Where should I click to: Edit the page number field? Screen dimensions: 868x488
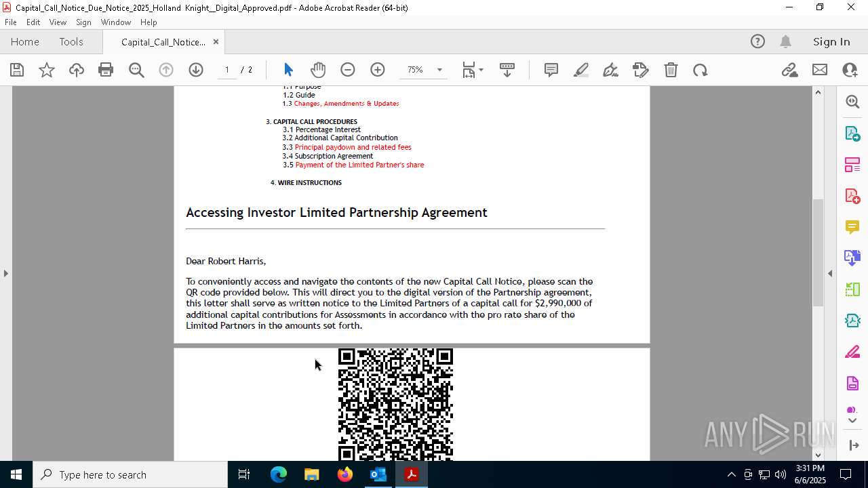pos(226,70)
